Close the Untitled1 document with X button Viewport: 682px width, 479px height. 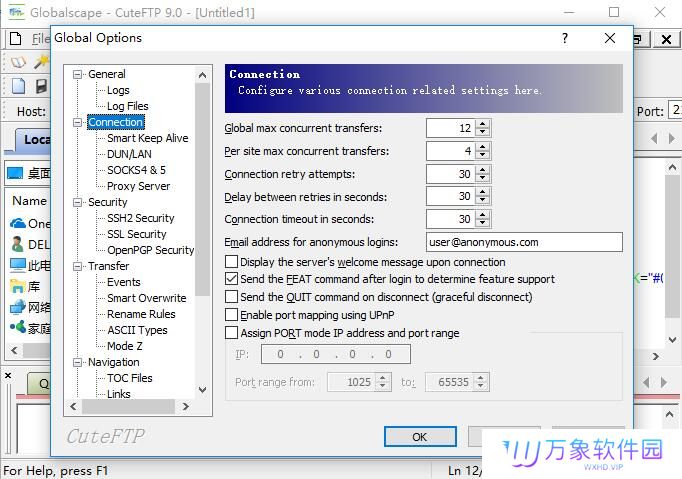pyautogui.click(x=666, y=40)
